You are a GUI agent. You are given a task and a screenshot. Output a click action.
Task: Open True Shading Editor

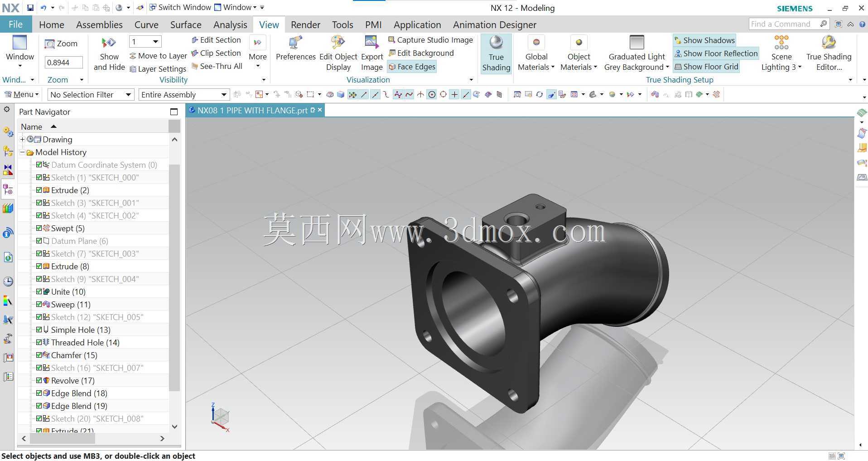click(829, 53)
